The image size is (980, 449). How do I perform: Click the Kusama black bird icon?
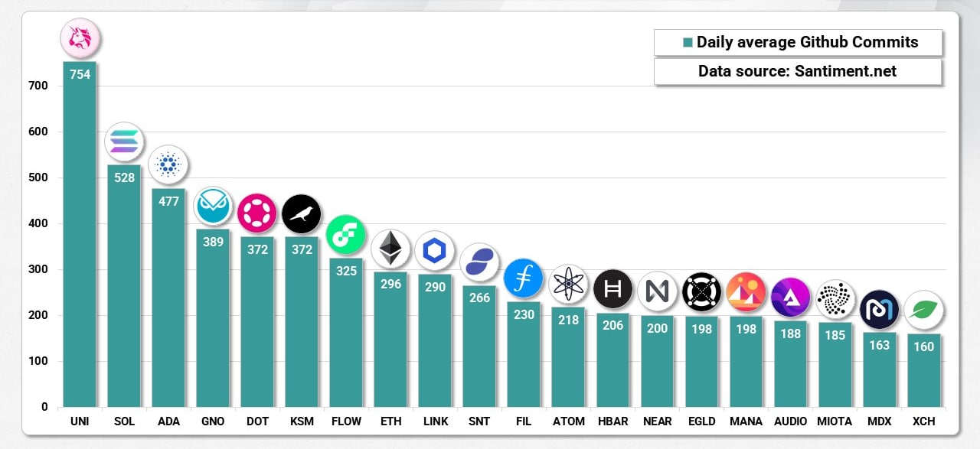pos(302,213)
